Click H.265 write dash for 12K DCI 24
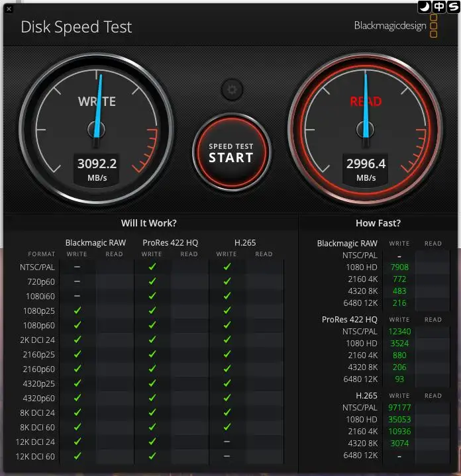Image resolution: width=461 pixels, height=476 pixels. [x=227, y=442]
